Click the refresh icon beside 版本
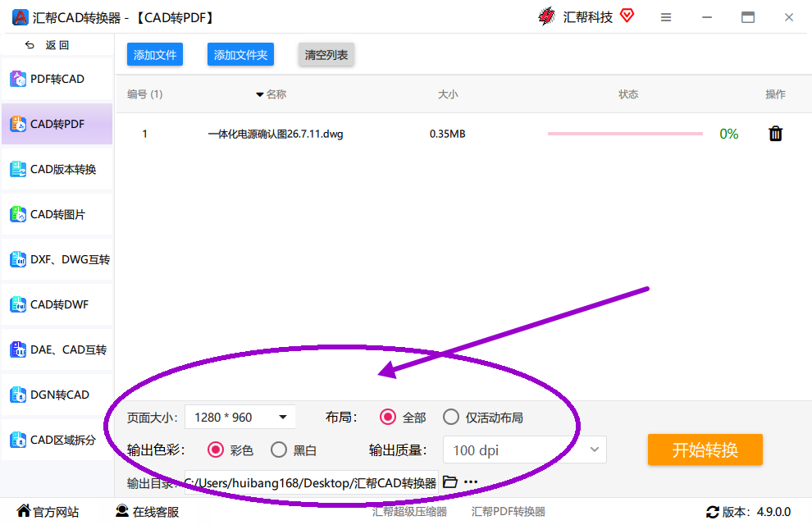Screen dimensions: 812x525 713,512
